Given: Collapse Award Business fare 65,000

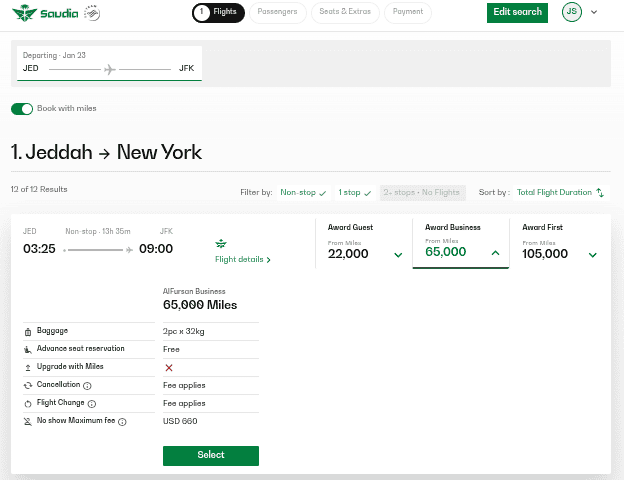Looking at the screenshot, I should pyautogui.click(x=461, y=243).
